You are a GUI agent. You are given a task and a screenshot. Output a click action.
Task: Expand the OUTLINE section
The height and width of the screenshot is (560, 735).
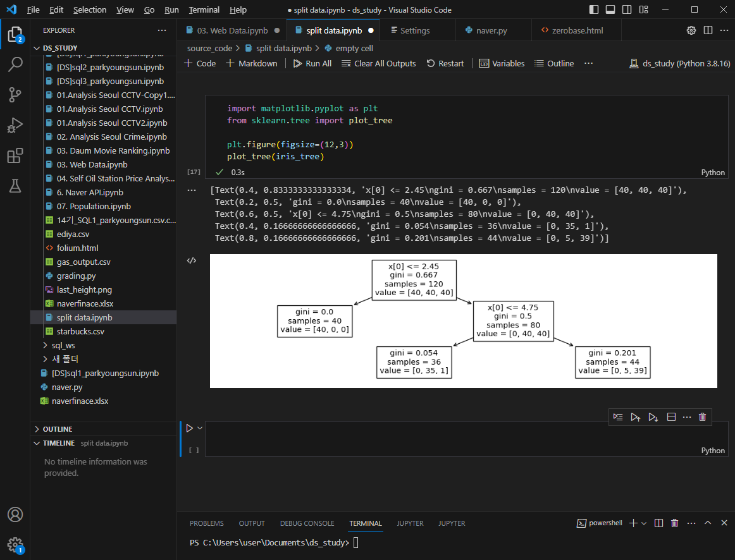103,429
